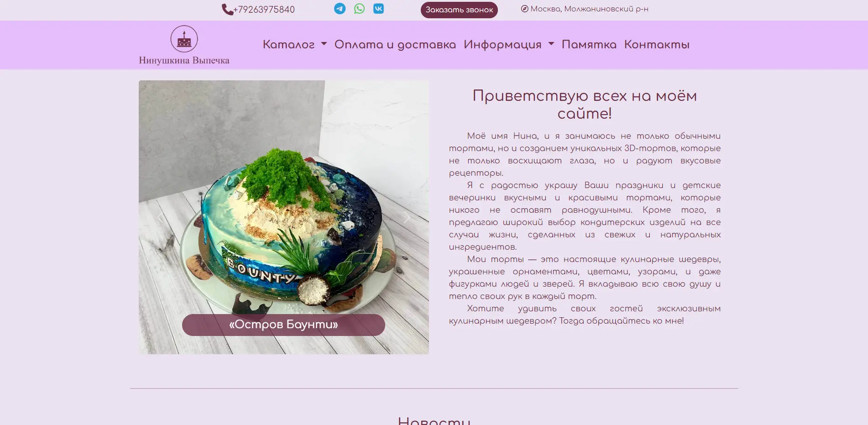Open the Москва, Молжаниновский р-н location link
The width and height of the screenshot is (868, 425).
tap(589, 9)
